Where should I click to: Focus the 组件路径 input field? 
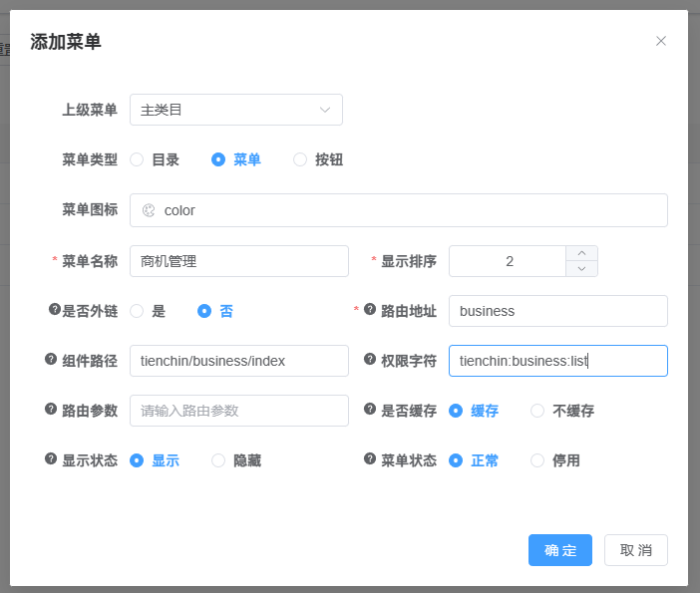click(x=239, y=361)
